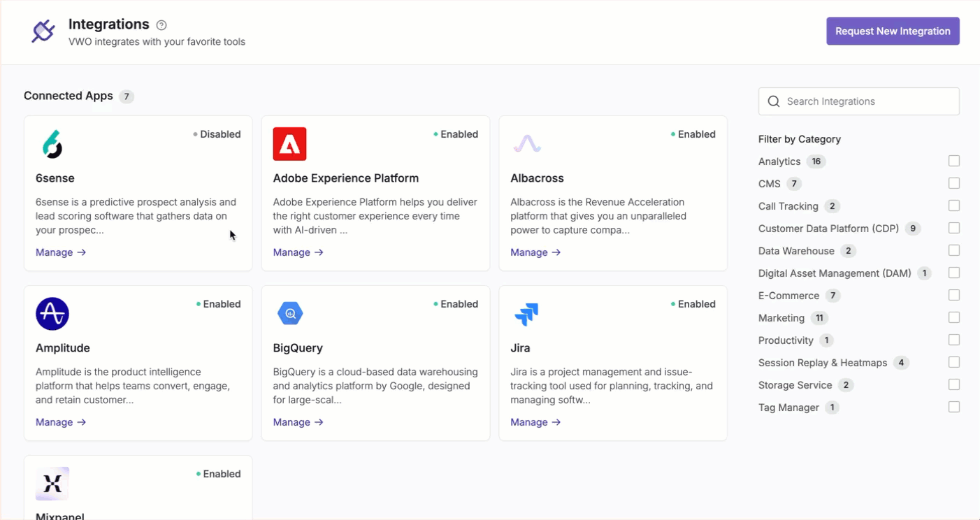
Task: Check the Digital Asset Management (DAM) filter
Action: (954, 273)
